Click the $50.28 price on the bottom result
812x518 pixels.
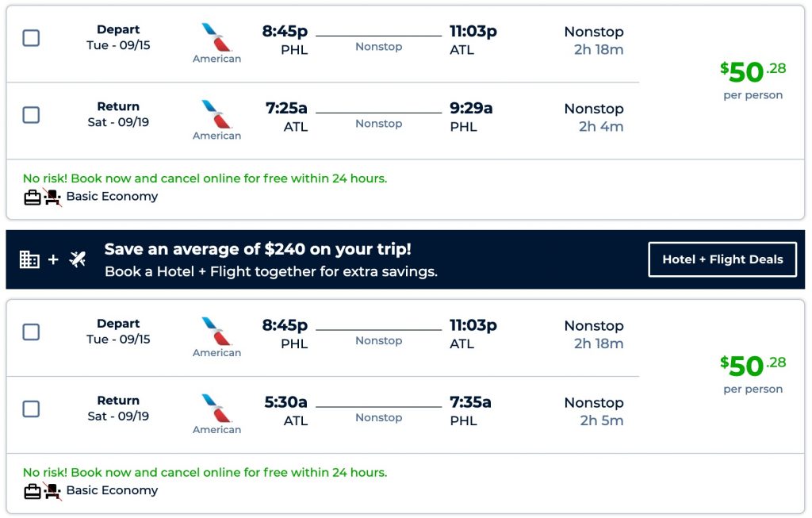[x=753, y=366]
